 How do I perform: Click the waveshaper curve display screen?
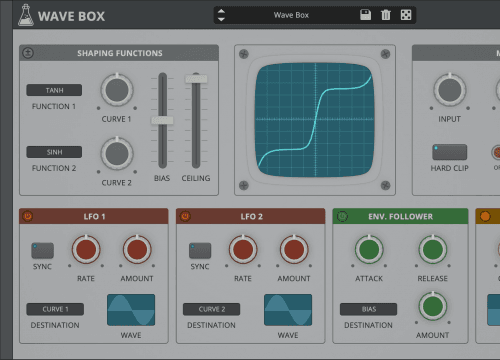tap(315, 120)
